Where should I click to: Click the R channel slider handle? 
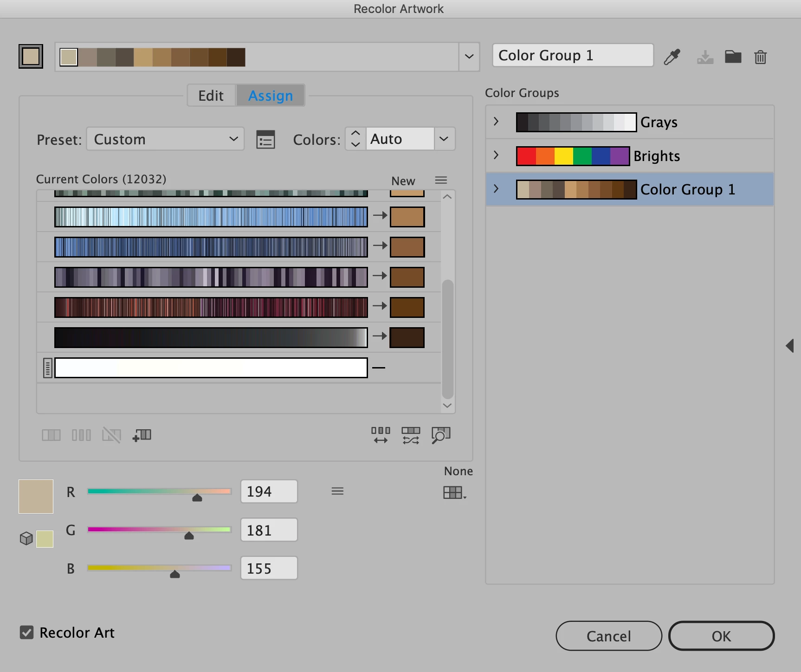(197, 498)
